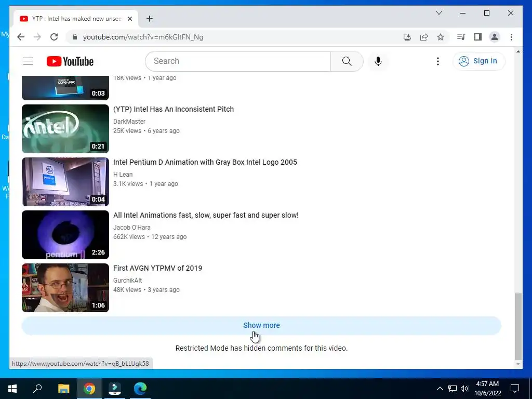The image size is (532, 399).
Task: Click the page vertical scrollbar thumb
Action: tap(518, 326)
